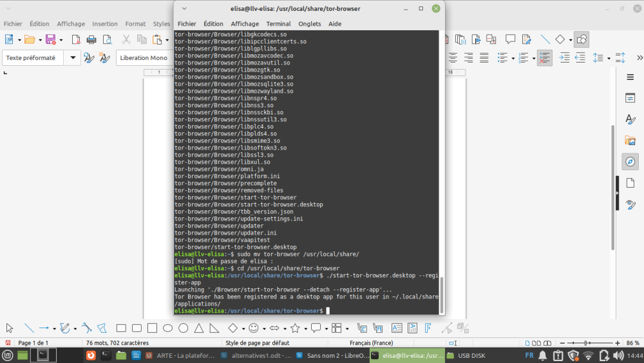Expand the line spacing dropdown arrow
This screenshot has height=363, width=644.
(608, 58)
